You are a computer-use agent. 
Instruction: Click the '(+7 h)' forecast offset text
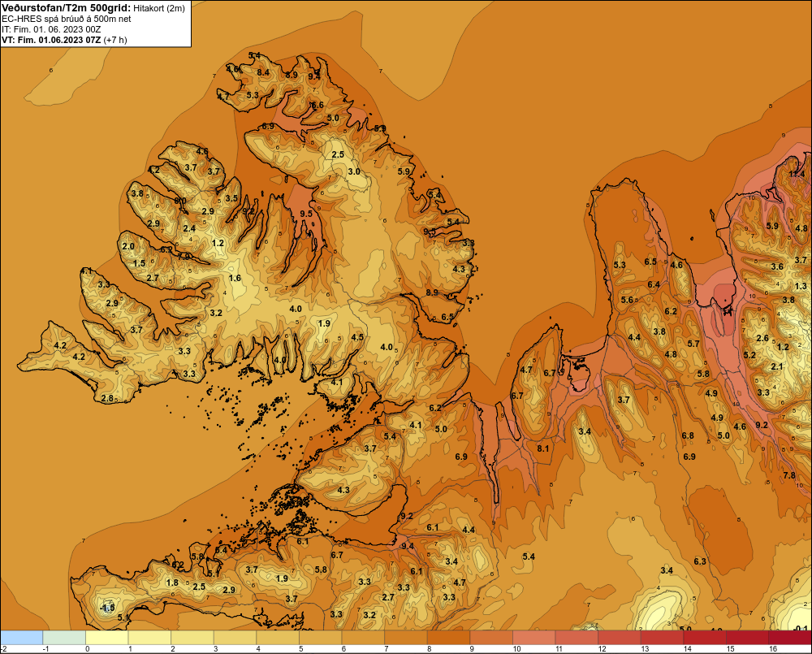tap(115, 40)
